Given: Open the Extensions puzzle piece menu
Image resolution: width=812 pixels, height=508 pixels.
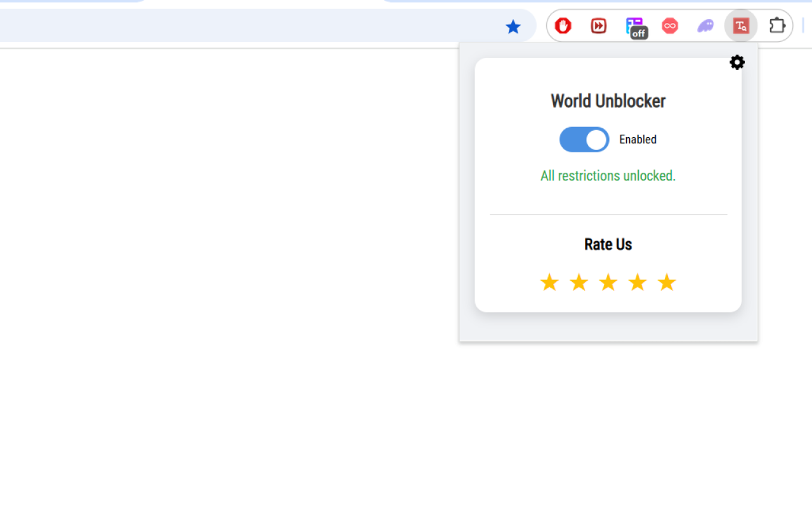Looking at the screenshot, I should [777, 25].
